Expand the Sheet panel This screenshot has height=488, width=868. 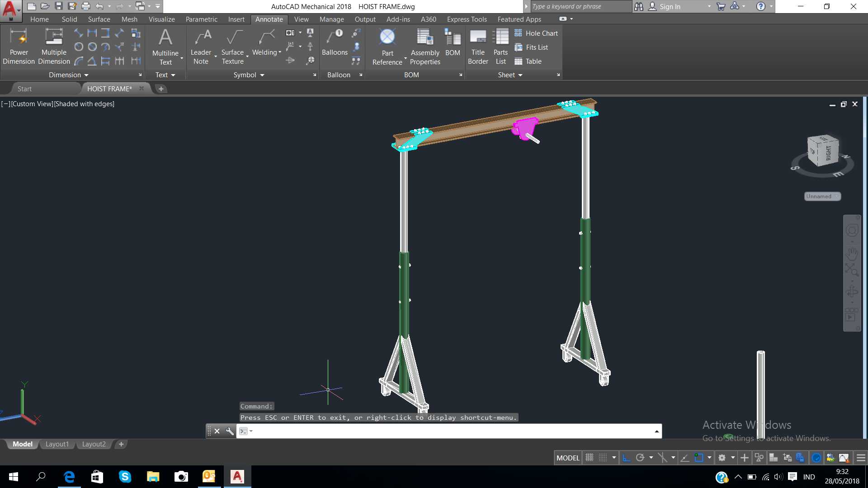(510, 75)
